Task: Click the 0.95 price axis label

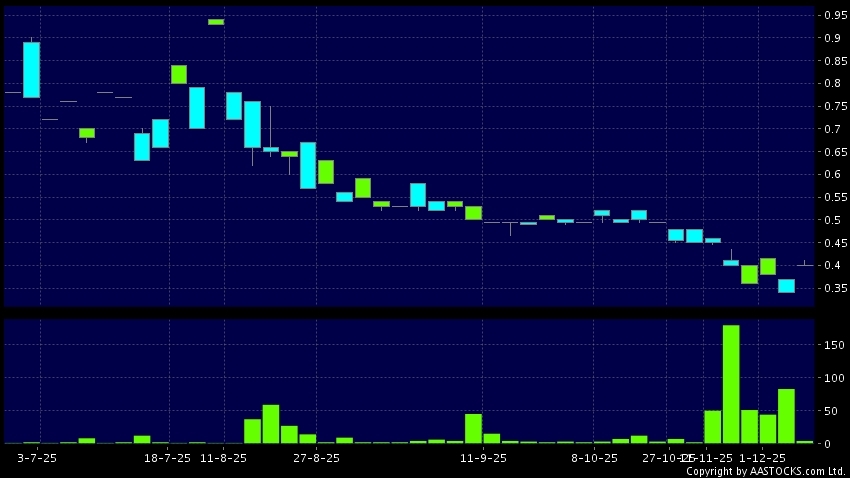Action: pos(835,16)
